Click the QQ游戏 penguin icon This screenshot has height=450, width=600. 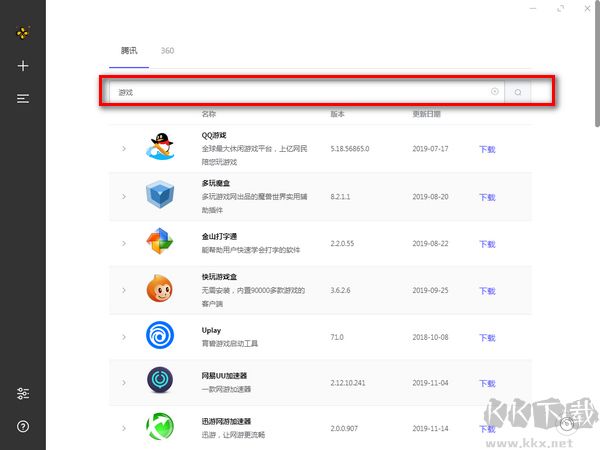point(160,146)
